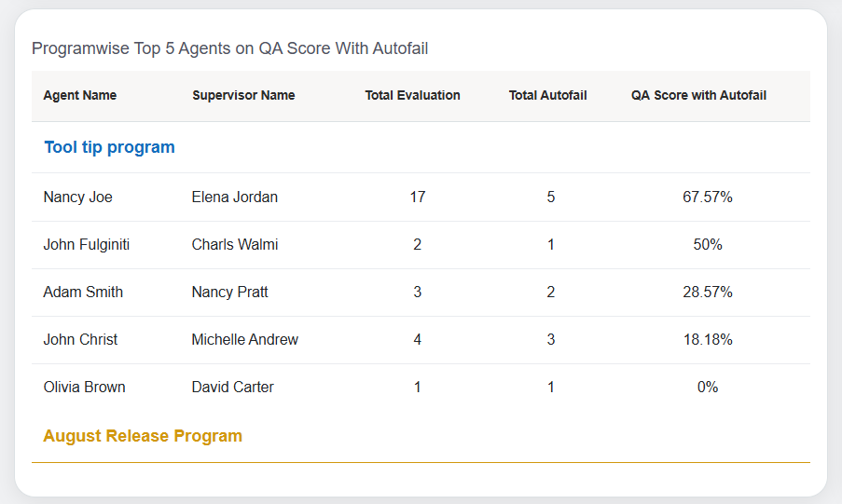Click the Agent Name column header
The height and width of the screenshot is (504, 842).
pyautogui.click(x=80, y=95)
